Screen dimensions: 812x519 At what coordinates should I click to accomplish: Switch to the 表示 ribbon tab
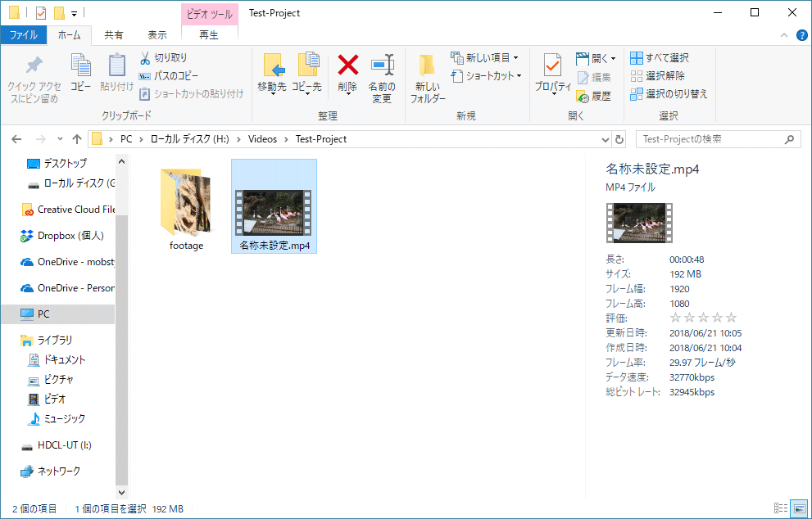(157, 35)
